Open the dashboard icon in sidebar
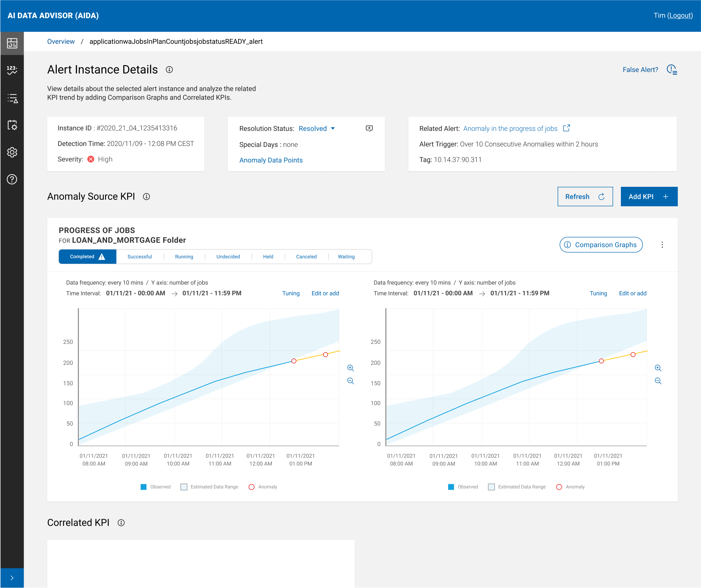 [x=12, y=43]
